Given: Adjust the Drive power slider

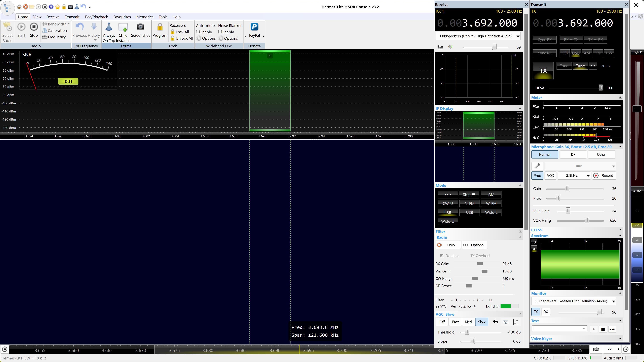Looking at the screenshot, I should (600, 88).
